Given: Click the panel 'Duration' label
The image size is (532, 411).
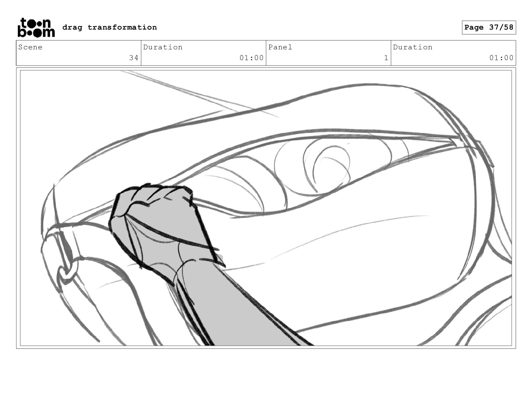Looking at the screenshot, I should pyautogui.click(x=413, y=47).
